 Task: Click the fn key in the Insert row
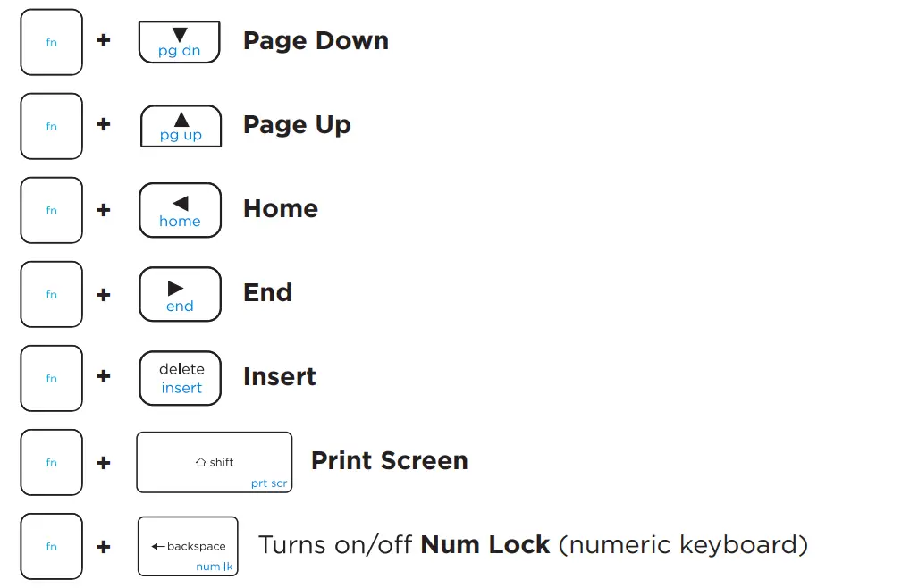[x=51, y=378]
